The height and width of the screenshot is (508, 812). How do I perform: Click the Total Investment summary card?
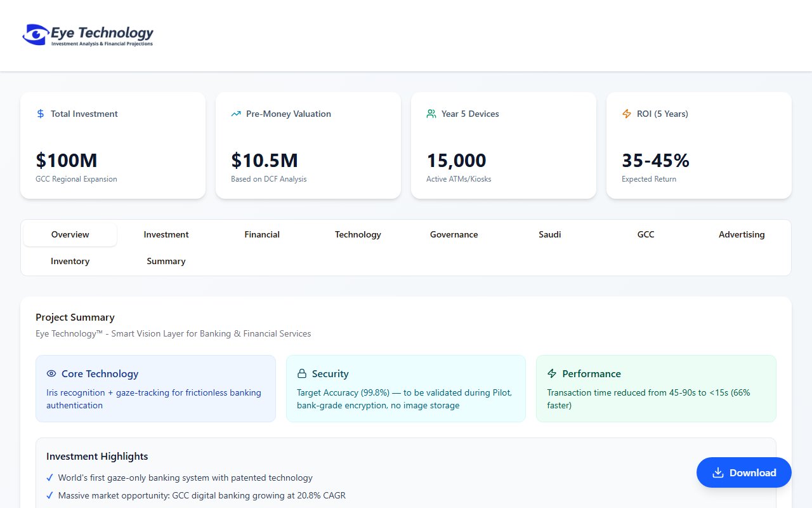112,145
